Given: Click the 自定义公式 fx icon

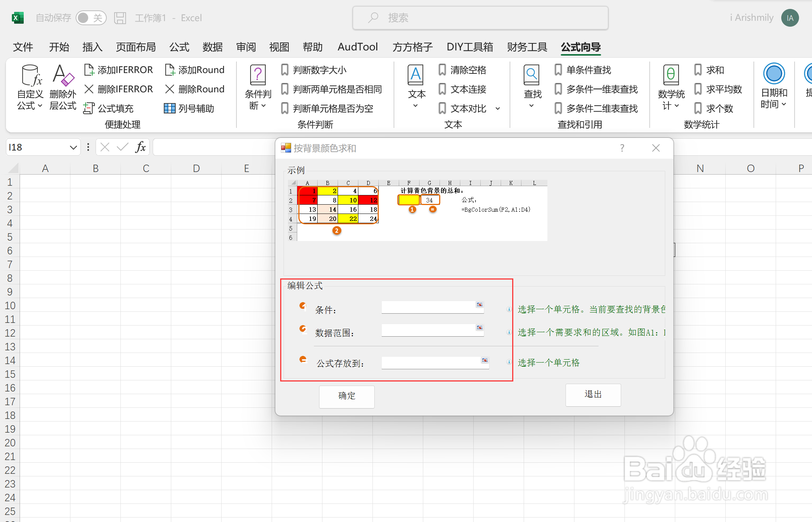Looking at the screenshot, I should click(x=31, y=75).
